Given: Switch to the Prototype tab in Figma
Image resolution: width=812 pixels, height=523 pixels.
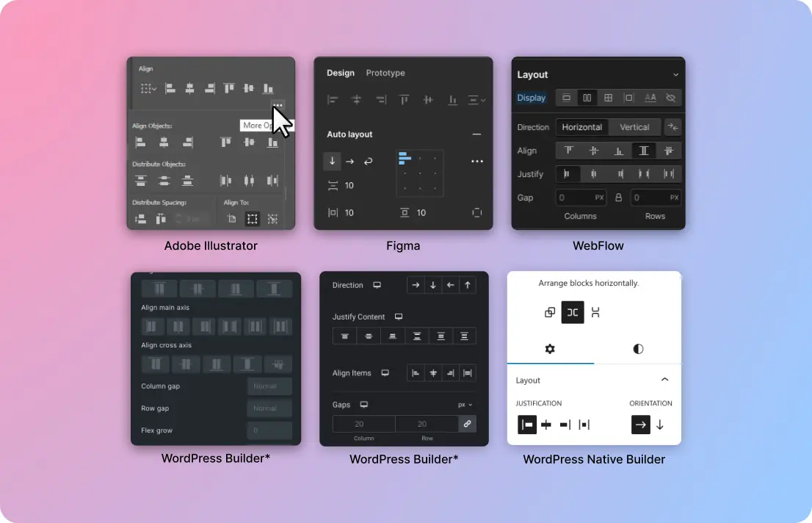Looking at the screenshot, I should click(385, 73).
